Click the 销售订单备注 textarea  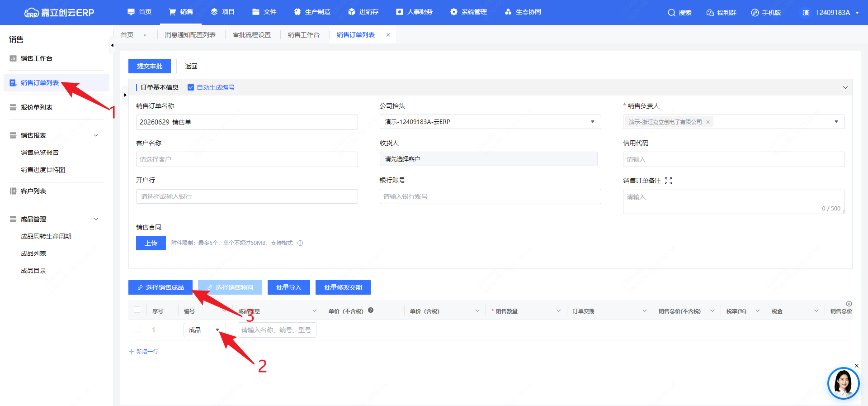click(x=734, y=202)
